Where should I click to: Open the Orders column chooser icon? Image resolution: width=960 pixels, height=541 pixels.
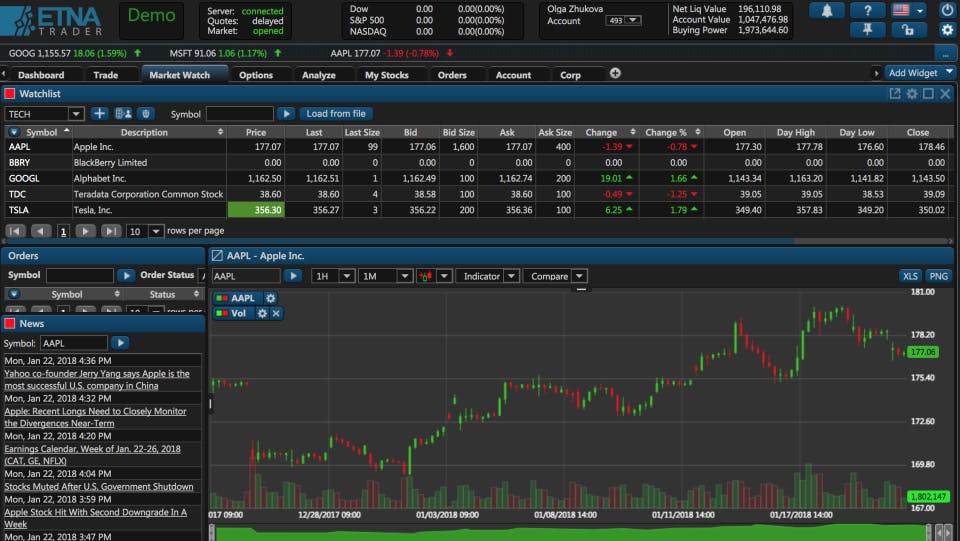click(x=14, y=294)
